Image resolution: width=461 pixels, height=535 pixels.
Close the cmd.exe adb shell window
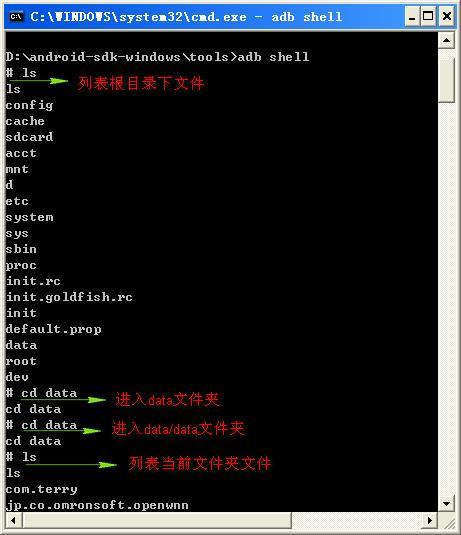[447, 16]
